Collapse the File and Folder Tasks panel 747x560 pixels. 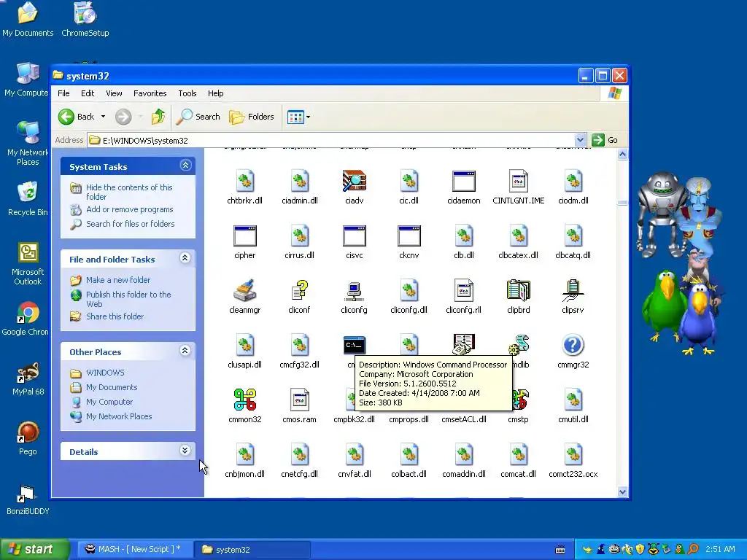(x=185, y=258)
